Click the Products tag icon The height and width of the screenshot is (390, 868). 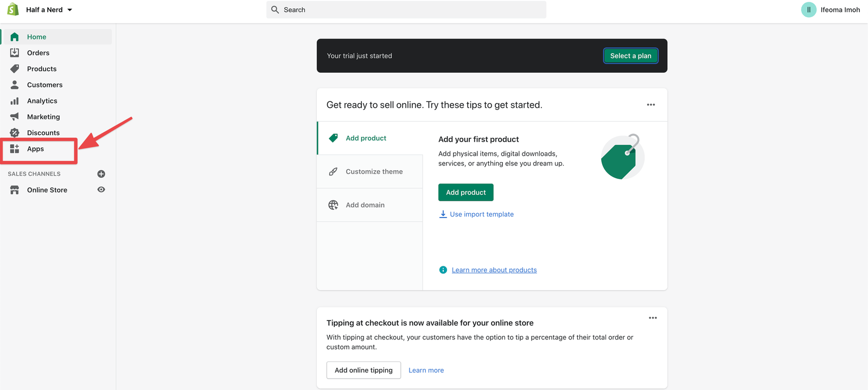[x=15, y=69]
